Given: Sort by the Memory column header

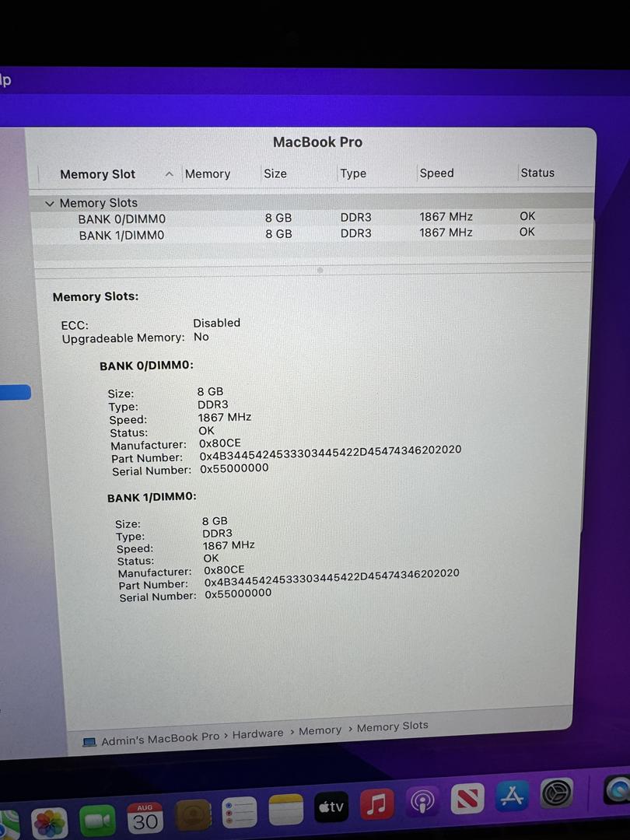Looking at the screenshot, I should [x=208, y=174].
